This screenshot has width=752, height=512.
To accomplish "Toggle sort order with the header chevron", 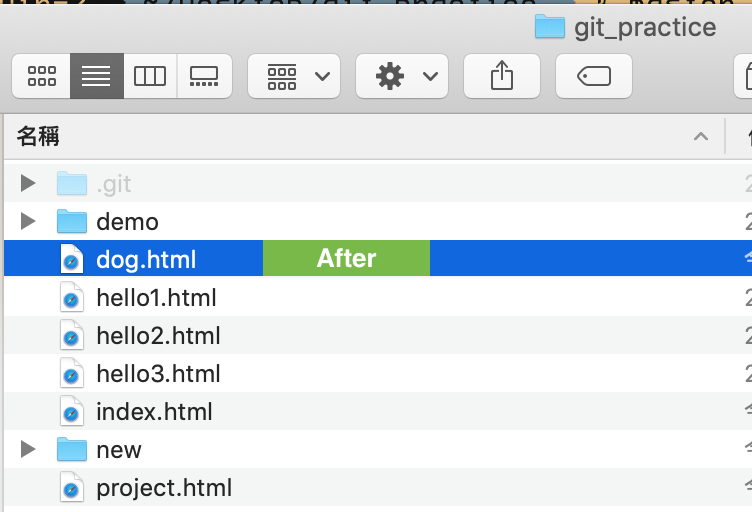I will pos(700,136).
